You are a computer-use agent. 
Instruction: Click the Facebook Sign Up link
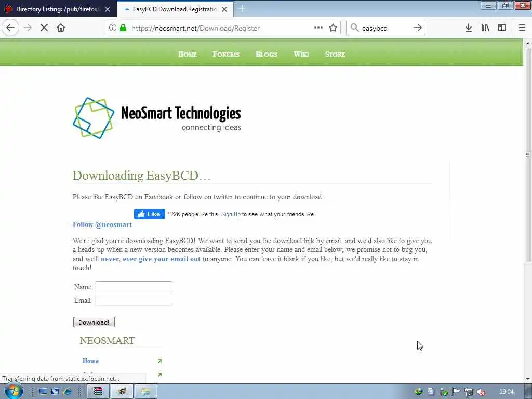coord(231,215)
